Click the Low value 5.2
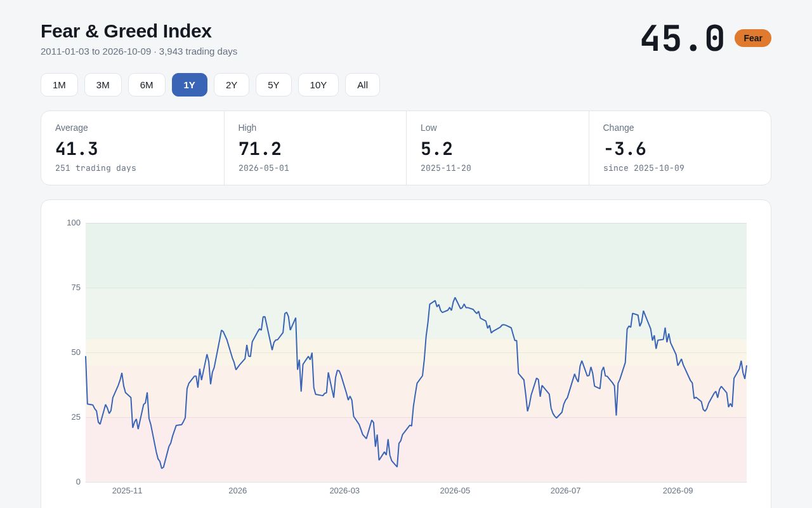812x508 pixels. click(436, 149)
